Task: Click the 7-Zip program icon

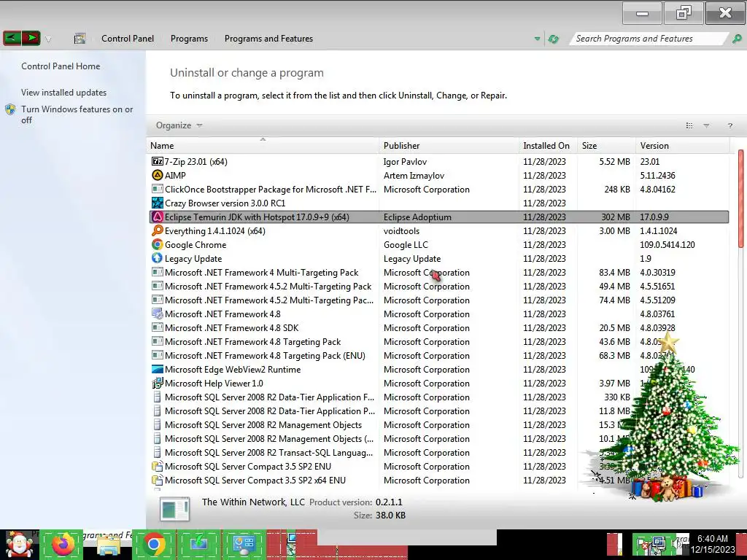Action: (x=158, y=161)
